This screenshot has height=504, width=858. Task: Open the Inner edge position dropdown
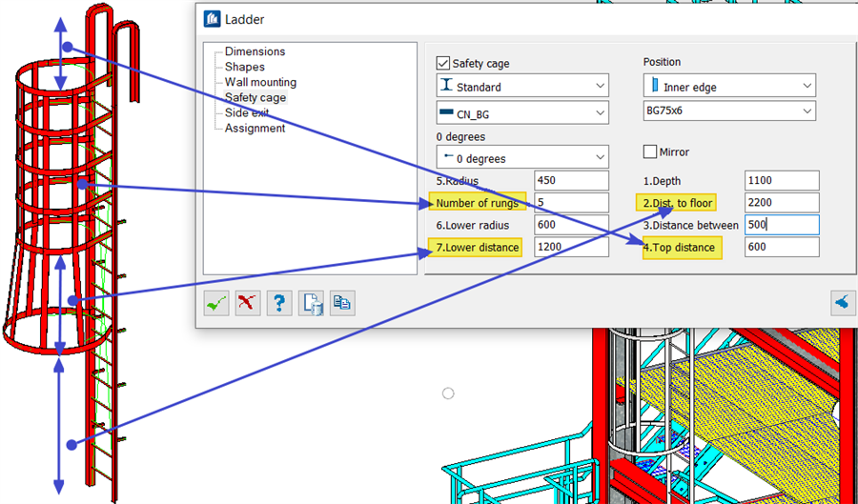point(729,86)
